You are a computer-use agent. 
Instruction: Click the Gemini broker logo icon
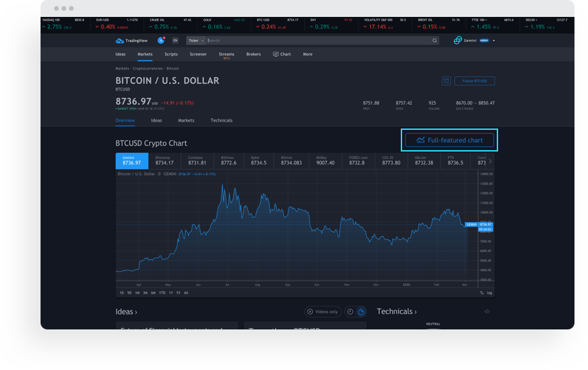pos(458,41)
